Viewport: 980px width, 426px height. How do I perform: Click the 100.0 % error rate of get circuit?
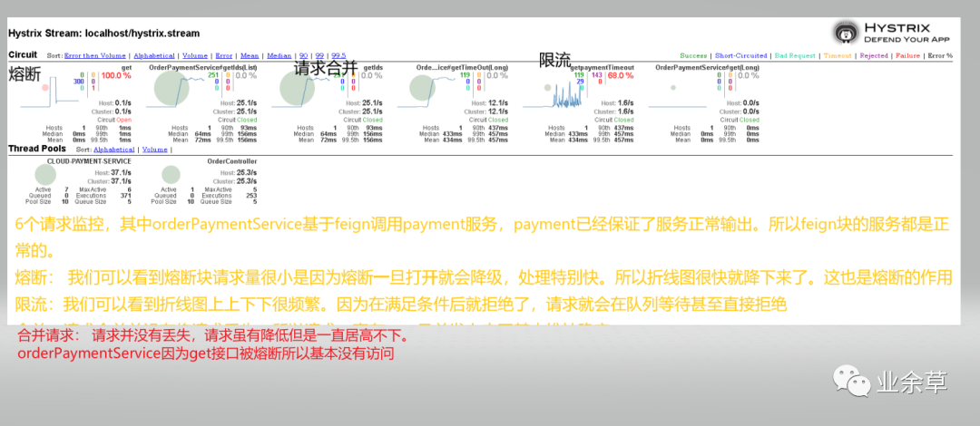(116, 75)
